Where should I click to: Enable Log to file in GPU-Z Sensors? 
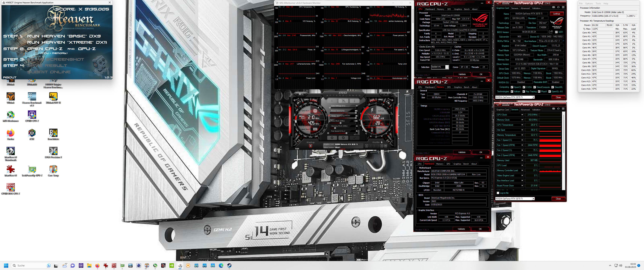498,193
